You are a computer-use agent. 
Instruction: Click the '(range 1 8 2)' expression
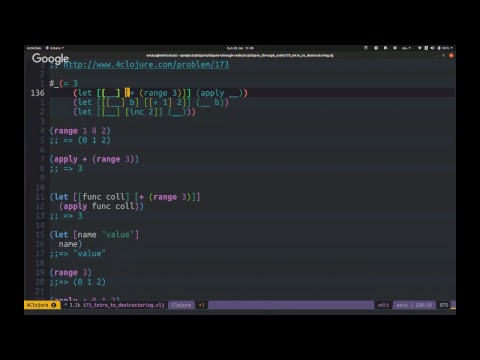point(80,131)
